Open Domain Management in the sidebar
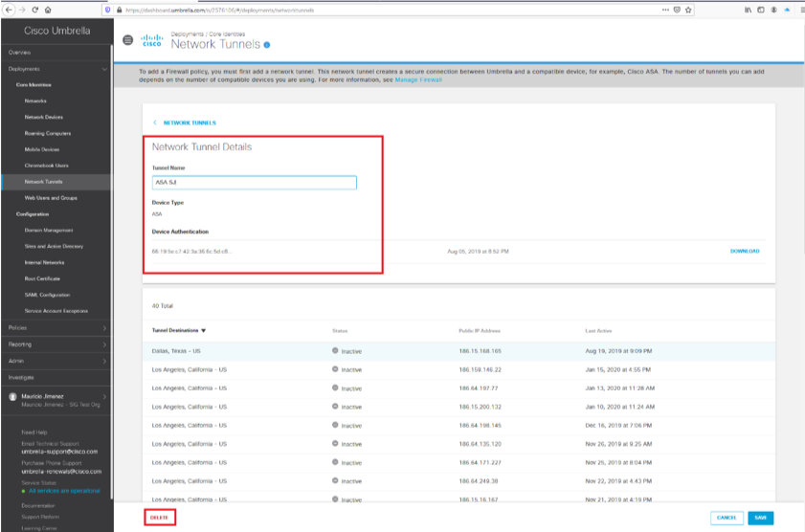805x532 pixels. coord(49,231)
